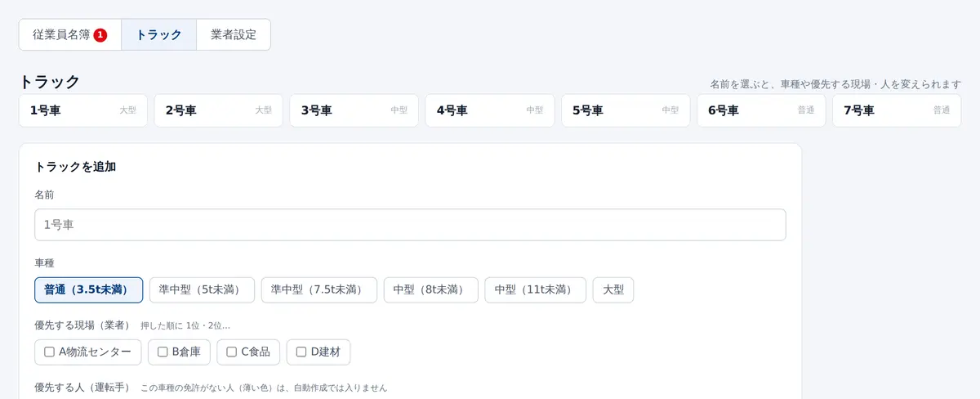Pick vehicle type 準中型（7.5t未満）
The height and width of the screenshot is (399, 980).
click(319, 290)
